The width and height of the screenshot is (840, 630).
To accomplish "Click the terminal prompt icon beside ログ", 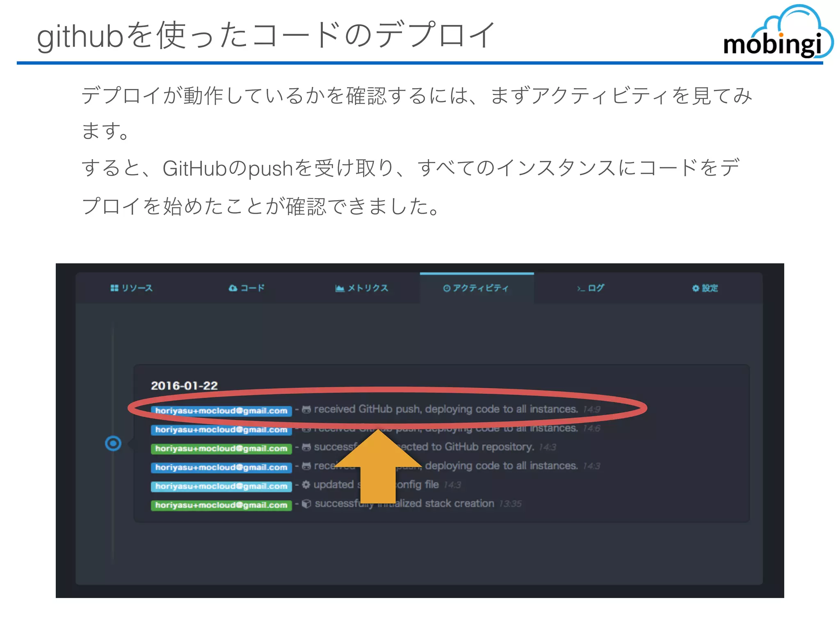I will point(580,289).
